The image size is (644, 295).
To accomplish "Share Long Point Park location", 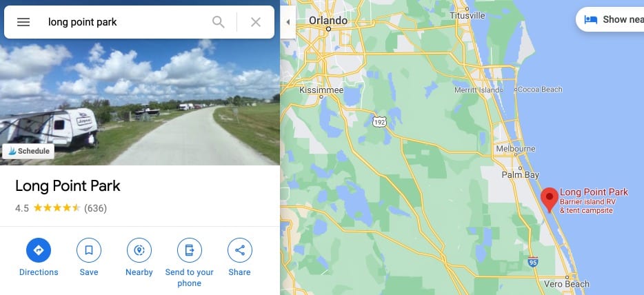I will 240,250.
